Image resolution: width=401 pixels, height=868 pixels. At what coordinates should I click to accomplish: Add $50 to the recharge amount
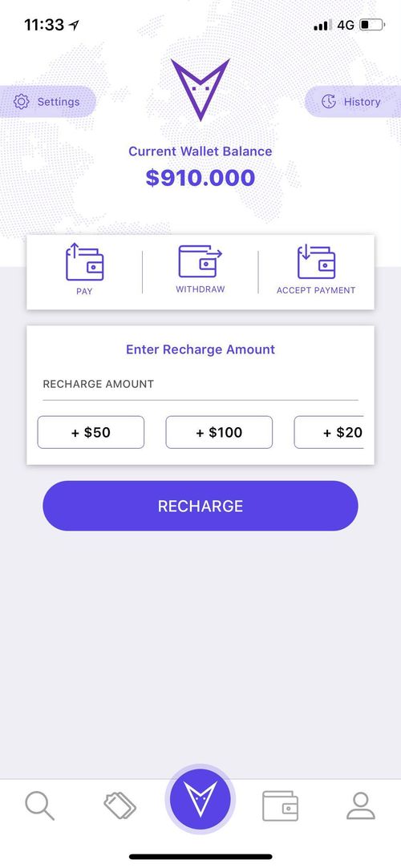click(91, 432)
